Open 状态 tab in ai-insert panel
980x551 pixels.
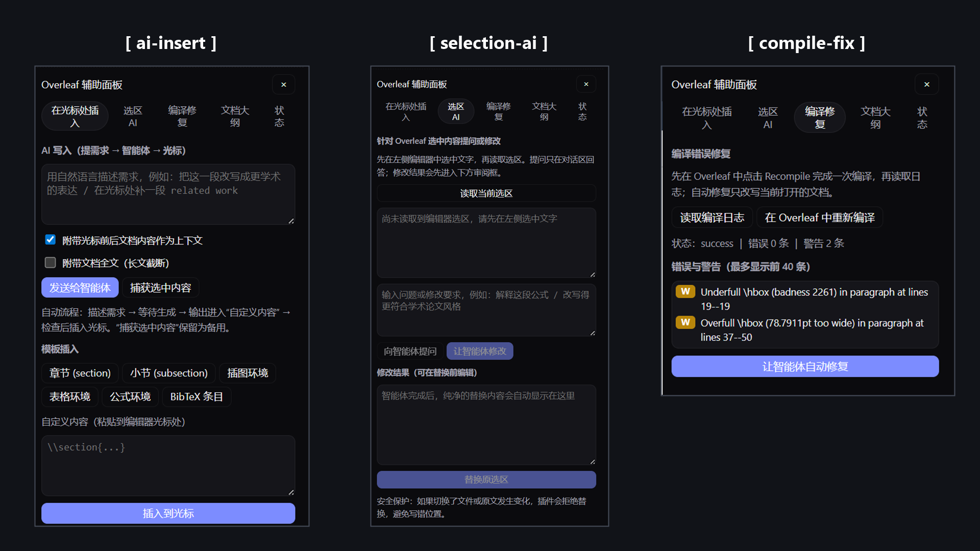coord(279,116)
